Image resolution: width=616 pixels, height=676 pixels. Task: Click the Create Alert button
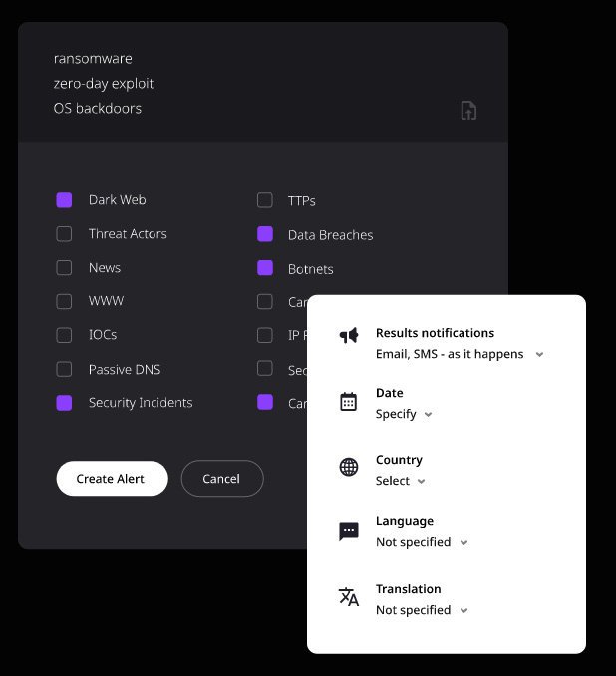[112, 479]
